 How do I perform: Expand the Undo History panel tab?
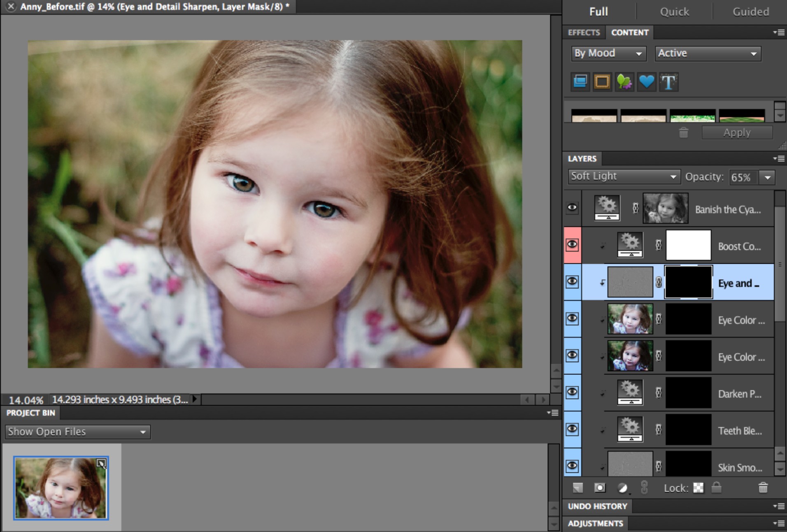(x=598, y=506)
